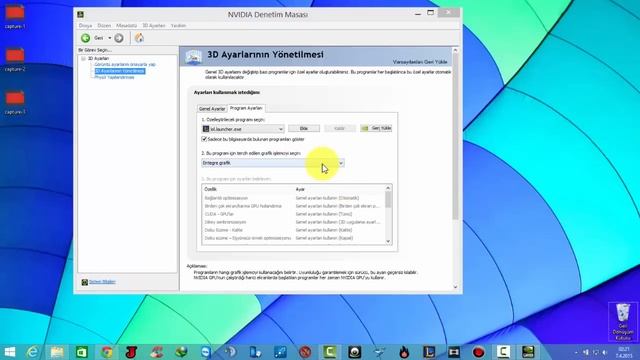Collapse the 3D Ayarları tree node

click(x=83, y=58)
